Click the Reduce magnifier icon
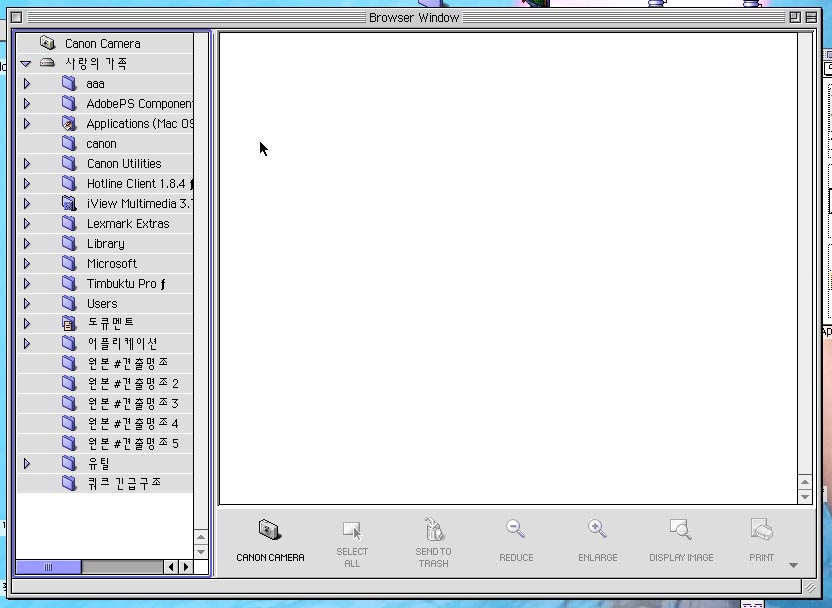 coord(515,530)
